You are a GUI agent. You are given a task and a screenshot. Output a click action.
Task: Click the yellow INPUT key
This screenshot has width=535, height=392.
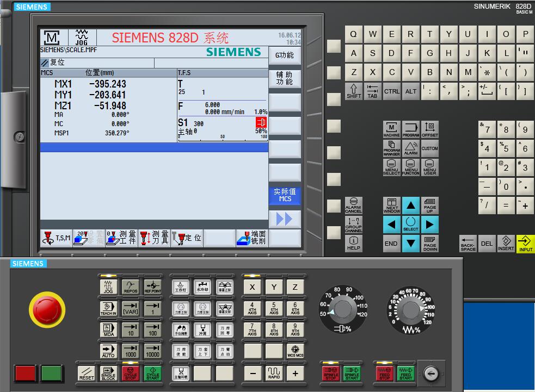(x=525, y=244)
